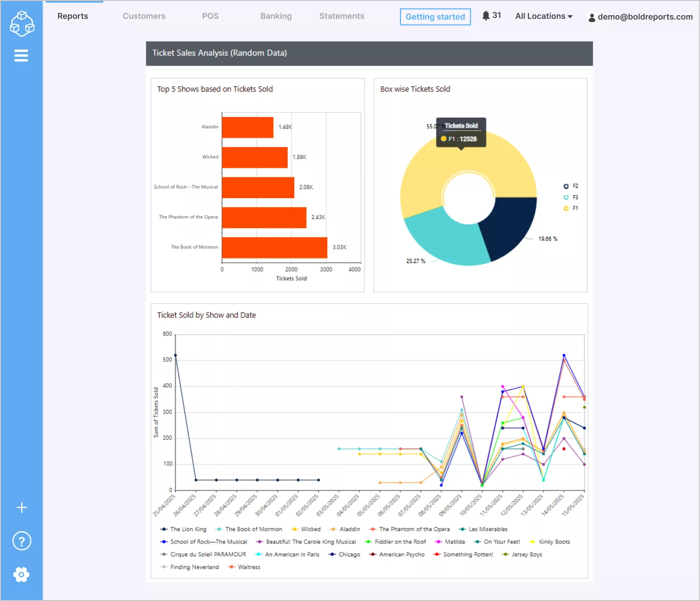The height and width of the screenshot is (601, 700).
Task: Click the Getting started button
Action: tap(435, 17)
